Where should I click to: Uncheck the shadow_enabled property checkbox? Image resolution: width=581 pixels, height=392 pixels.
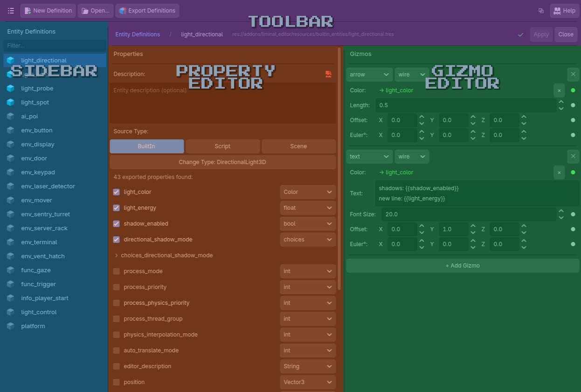[117, 224]
